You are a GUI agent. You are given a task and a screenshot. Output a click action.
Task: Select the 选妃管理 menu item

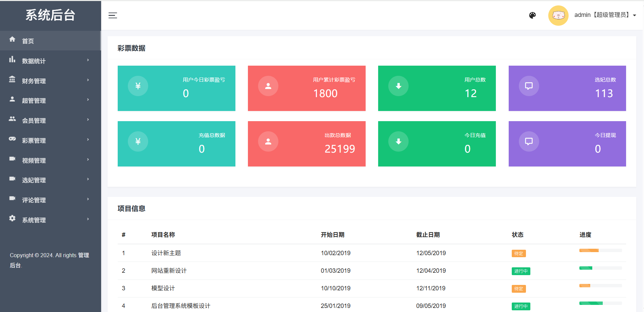(x=34, y=180)
